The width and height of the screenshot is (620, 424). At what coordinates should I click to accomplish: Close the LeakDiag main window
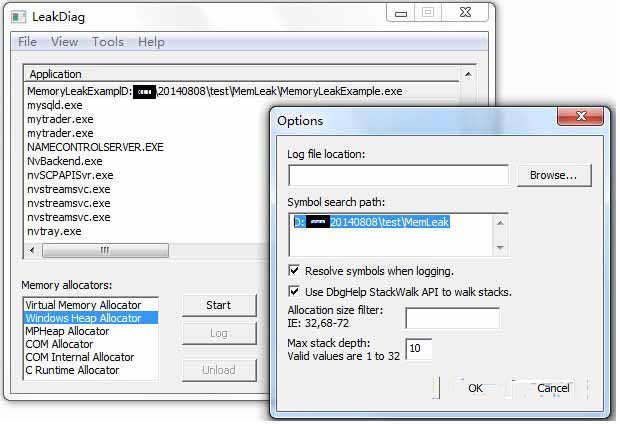[x=465, y=13]
